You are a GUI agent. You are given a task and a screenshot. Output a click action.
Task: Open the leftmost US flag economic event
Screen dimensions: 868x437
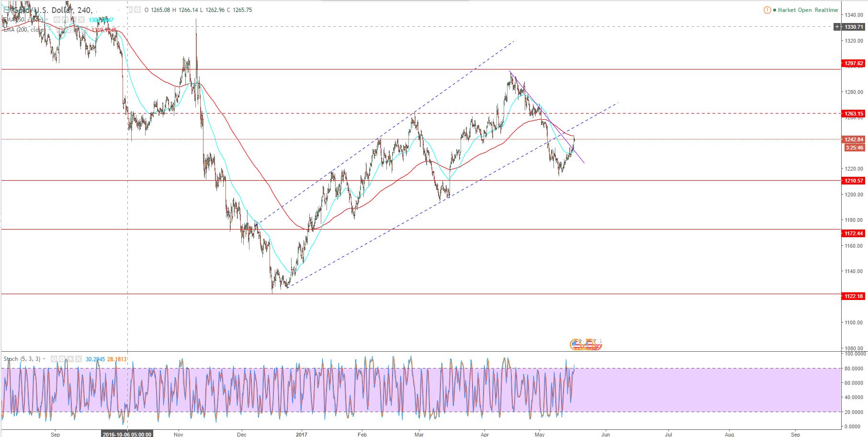pyautogui.click(x=575, y=344)
